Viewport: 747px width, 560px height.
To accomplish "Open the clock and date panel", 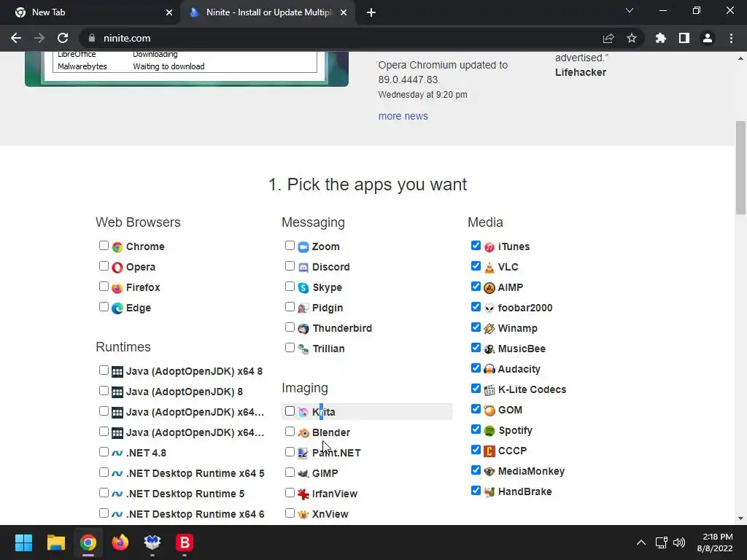I will click(x=715, y=542).
